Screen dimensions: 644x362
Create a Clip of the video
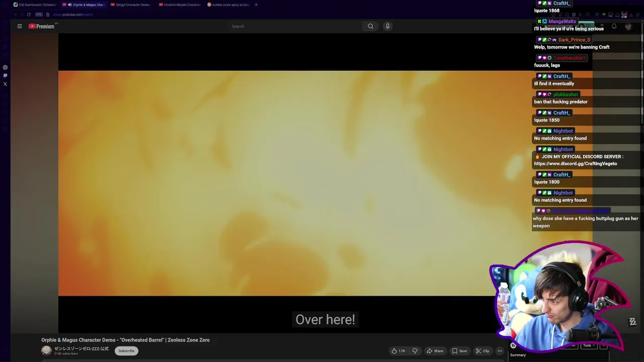pos(482,351)
